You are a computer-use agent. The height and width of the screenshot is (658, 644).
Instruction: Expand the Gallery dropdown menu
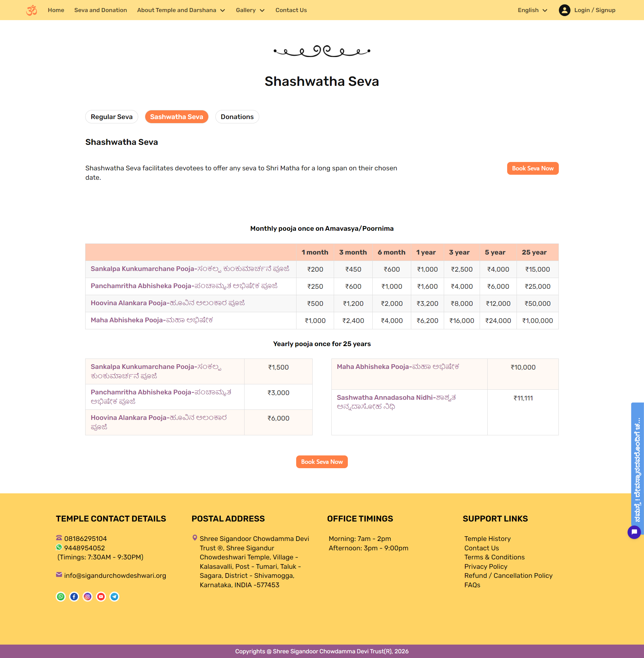click(250, 10)
